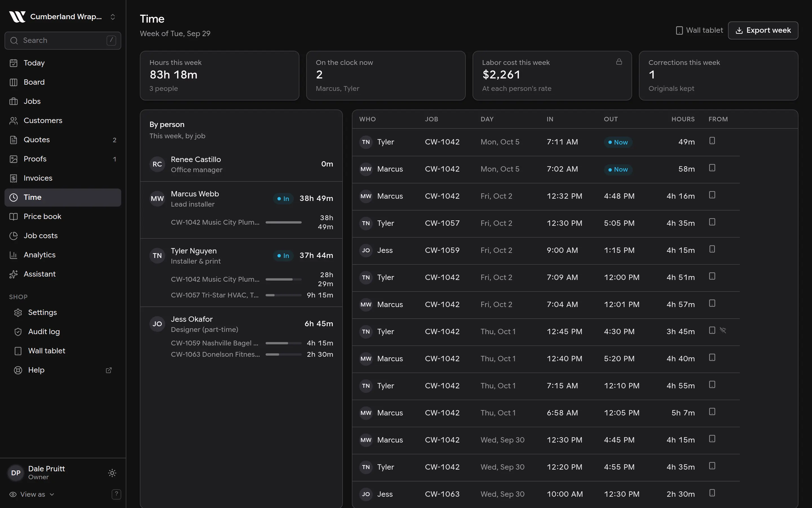Click the HOURS column header
The image size is (812, 508).
pyautogui.click(x=683, y=119)
